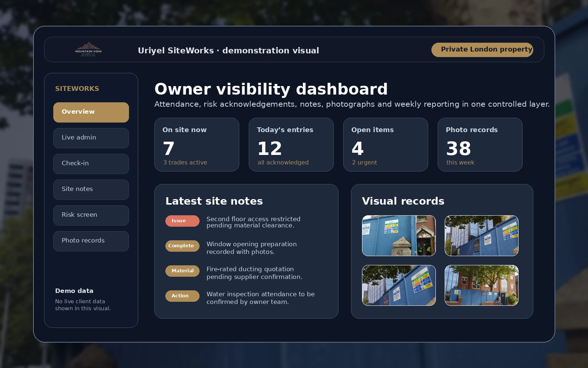
Task: Click the 'Latest site notes' heading
Action: 214,201
